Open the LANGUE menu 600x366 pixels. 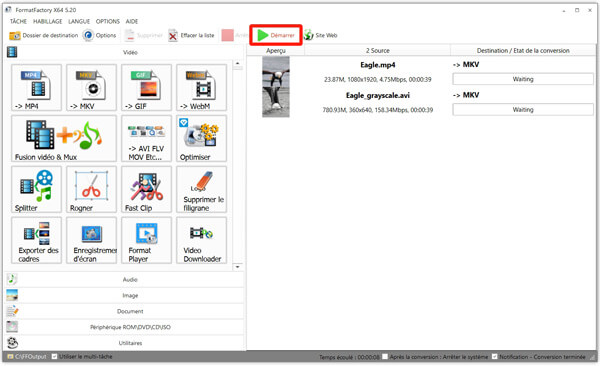pos(79,21)
